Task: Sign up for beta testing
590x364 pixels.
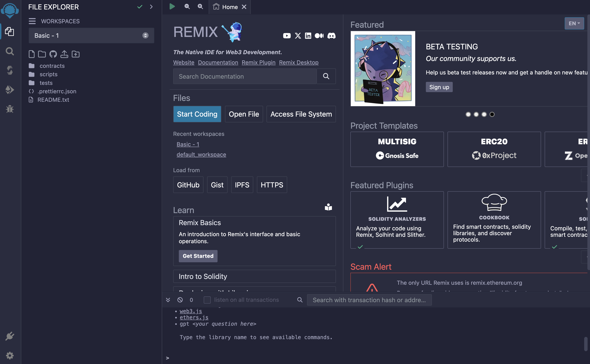Action: pyautogui.click(x=439, y=87)
